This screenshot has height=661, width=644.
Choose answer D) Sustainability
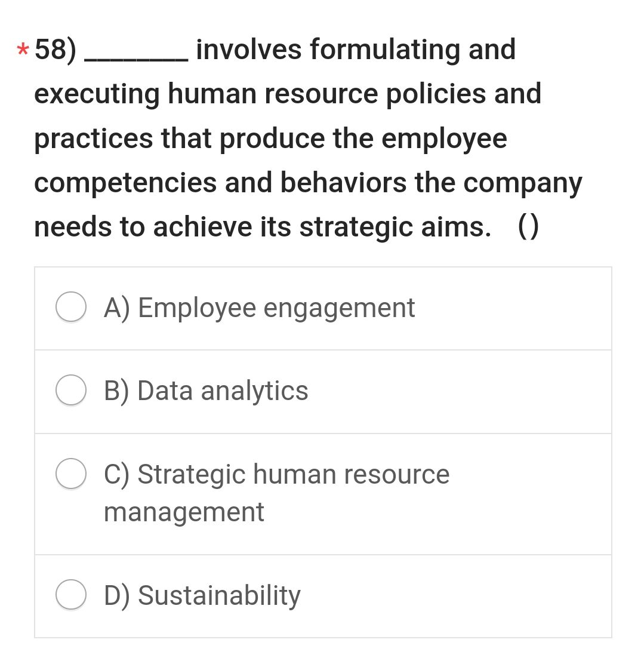click(202, 594)
